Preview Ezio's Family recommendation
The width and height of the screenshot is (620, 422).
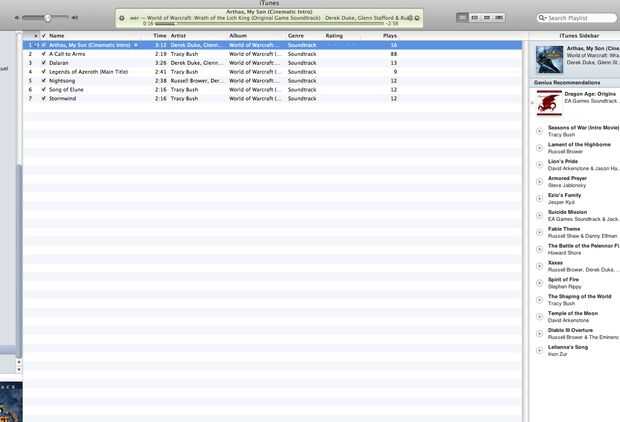(539, 199)
